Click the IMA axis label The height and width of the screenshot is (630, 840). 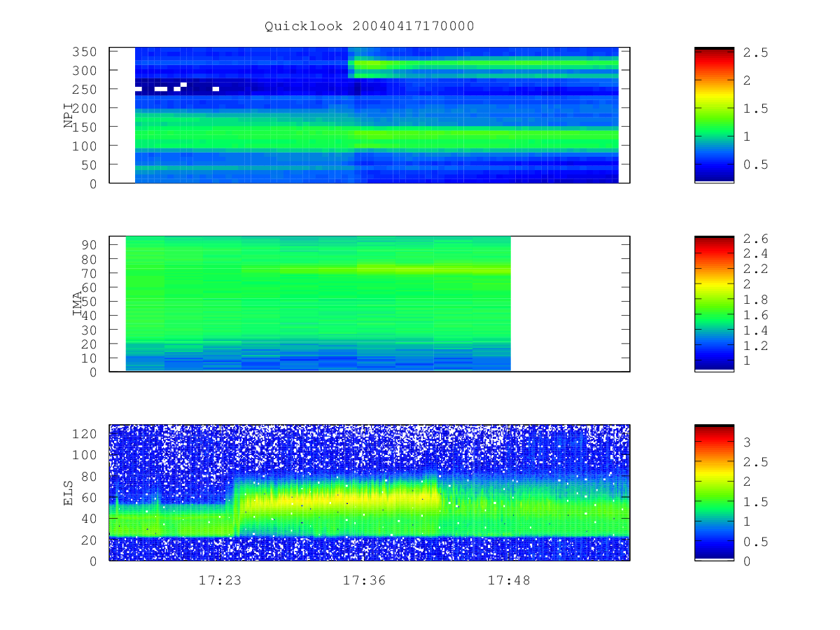coord(77,304)
